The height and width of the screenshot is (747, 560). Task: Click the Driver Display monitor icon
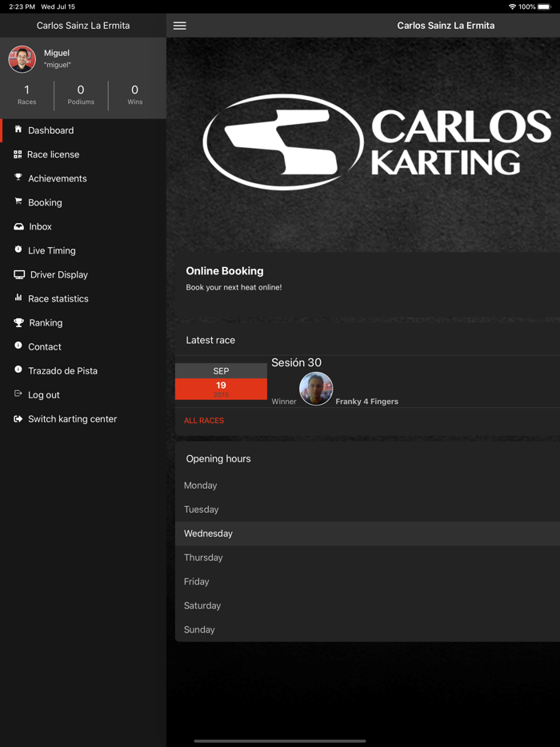[19, 274]
